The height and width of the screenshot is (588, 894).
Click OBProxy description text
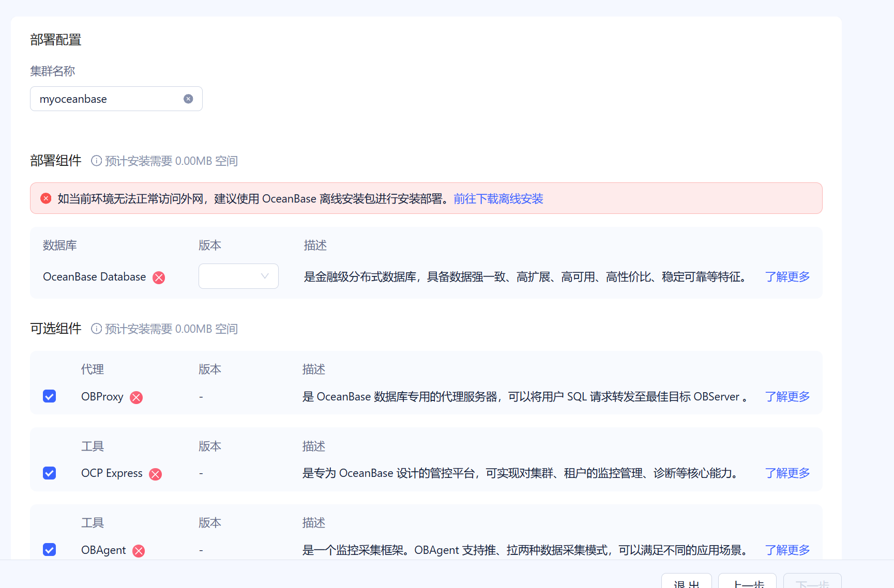[525, 397]
